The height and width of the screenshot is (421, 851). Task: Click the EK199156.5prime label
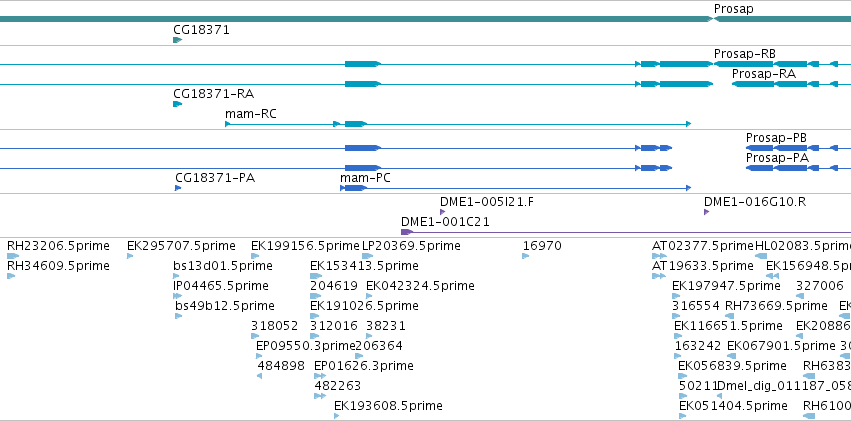[305, 246]
